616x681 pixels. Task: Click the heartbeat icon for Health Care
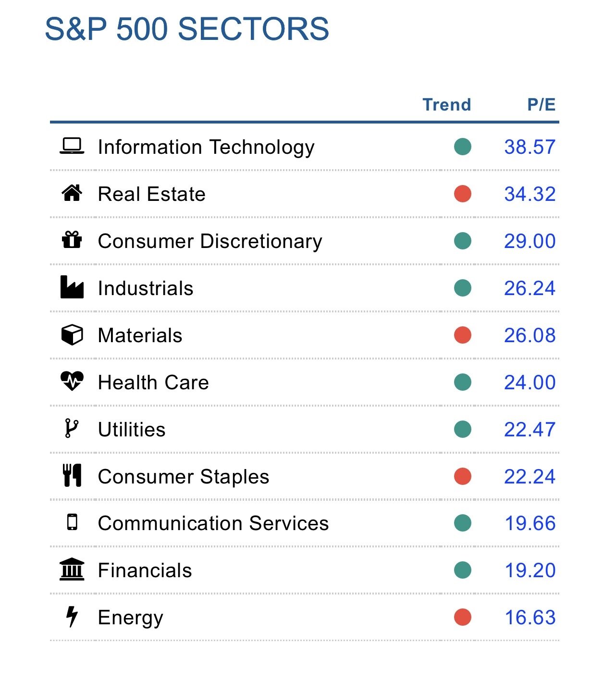(x=72, y=382)
